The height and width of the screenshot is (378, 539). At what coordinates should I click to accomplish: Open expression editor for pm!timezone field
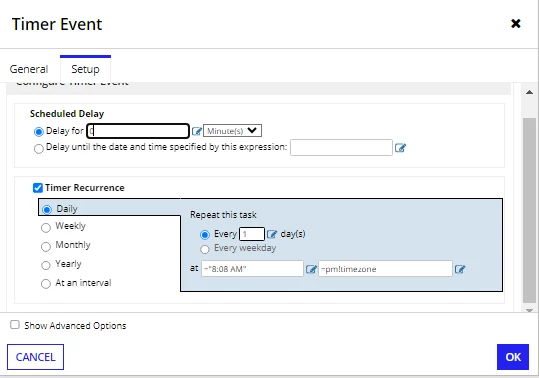[460, 269]
